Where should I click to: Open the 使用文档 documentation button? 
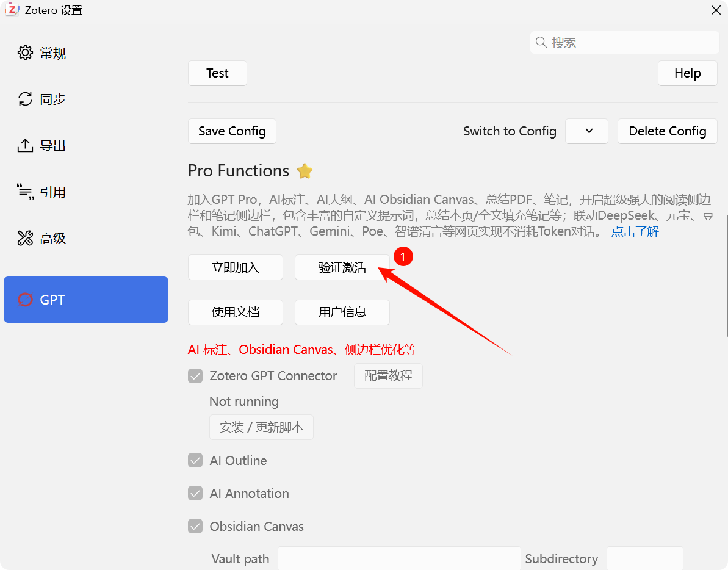236,312
